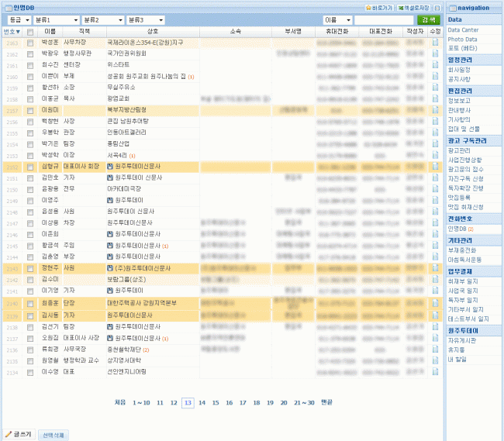Sort by the 번호 column header

point(12,33)
